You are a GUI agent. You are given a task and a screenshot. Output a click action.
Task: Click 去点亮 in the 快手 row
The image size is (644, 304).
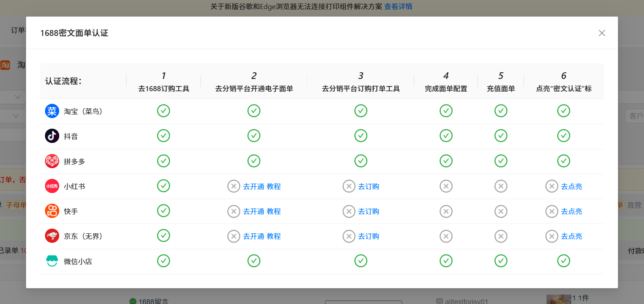pos(571,211)
